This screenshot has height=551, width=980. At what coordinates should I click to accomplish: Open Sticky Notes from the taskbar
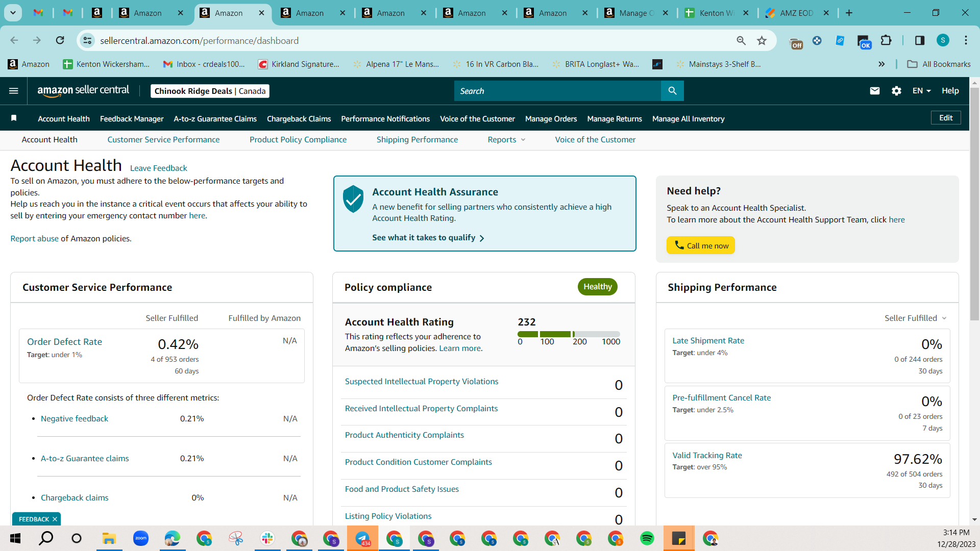679,538
